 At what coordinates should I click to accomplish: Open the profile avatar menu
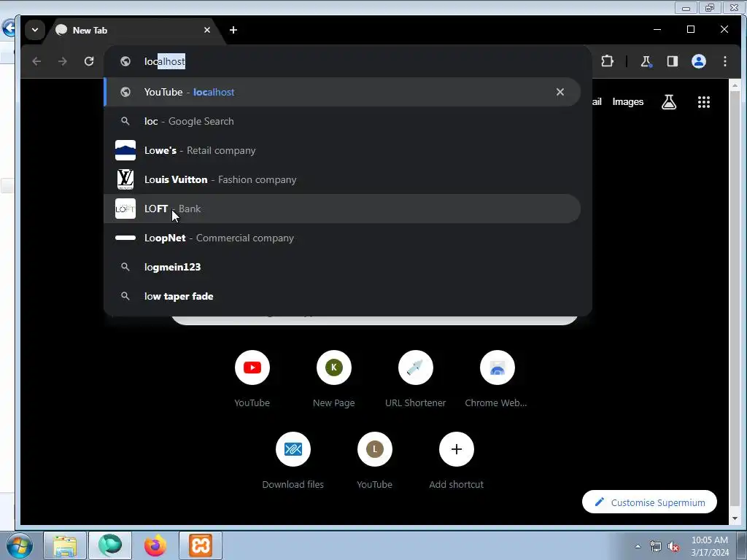(x=699, y=61)
